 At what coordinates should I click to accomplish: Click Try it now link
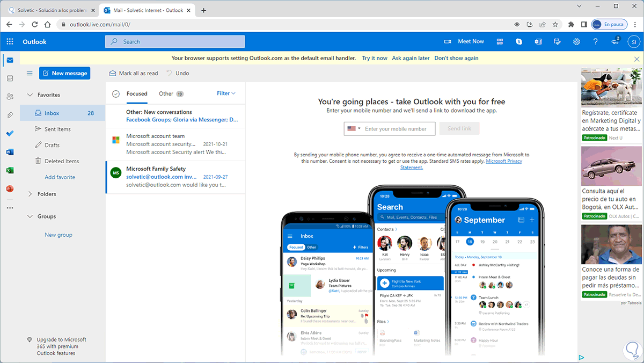click(375, 58)
